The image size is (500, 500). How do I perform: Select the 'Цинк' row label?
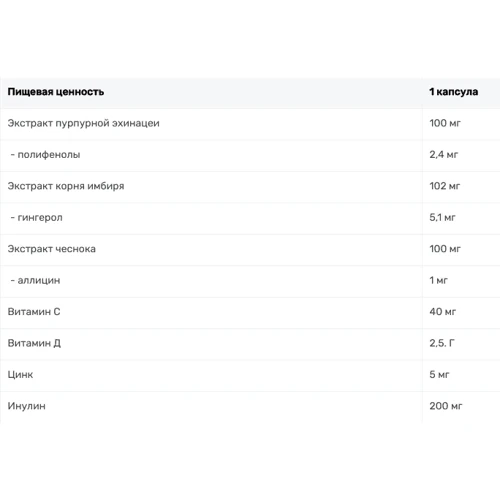coord(20,375)
